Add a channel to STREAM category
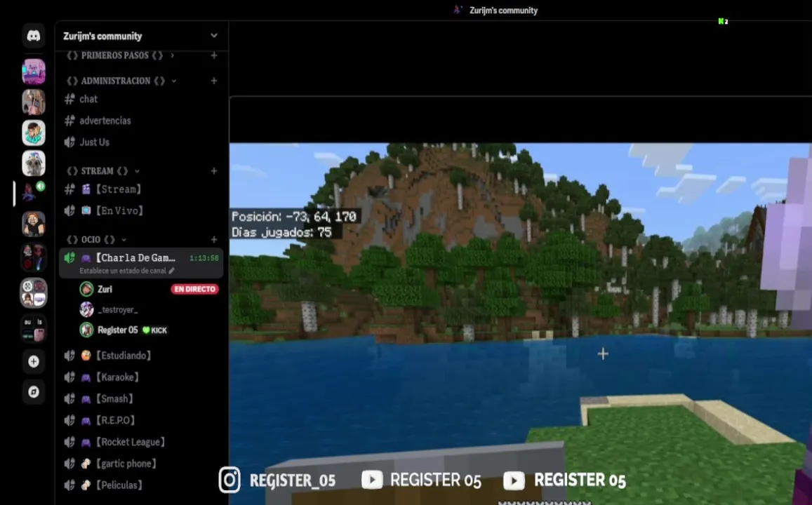Screen dimensions: 812x505 214,170
